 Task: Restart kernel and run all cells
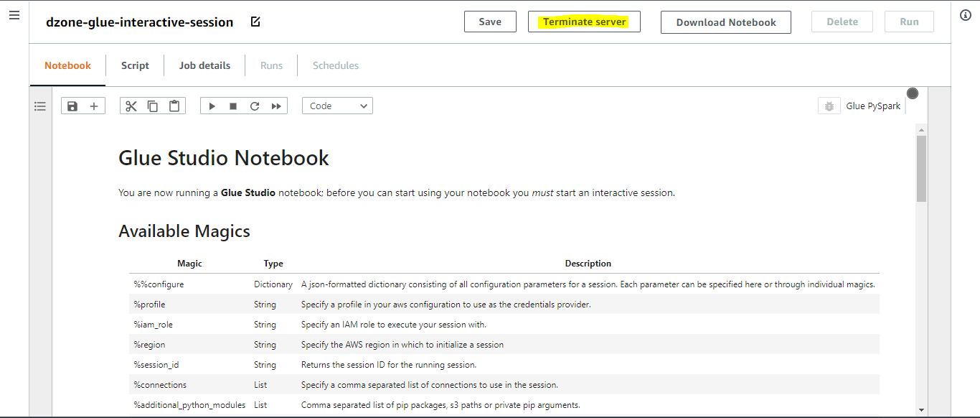276,106
